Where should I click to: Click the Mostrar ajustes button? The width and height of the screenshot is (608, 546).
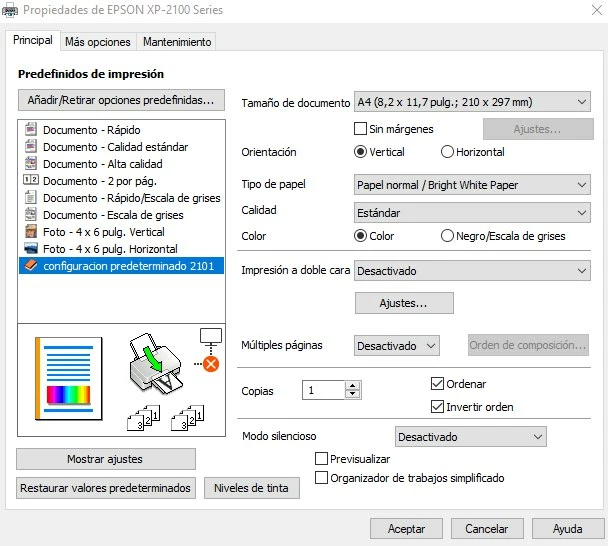(105, 459)
